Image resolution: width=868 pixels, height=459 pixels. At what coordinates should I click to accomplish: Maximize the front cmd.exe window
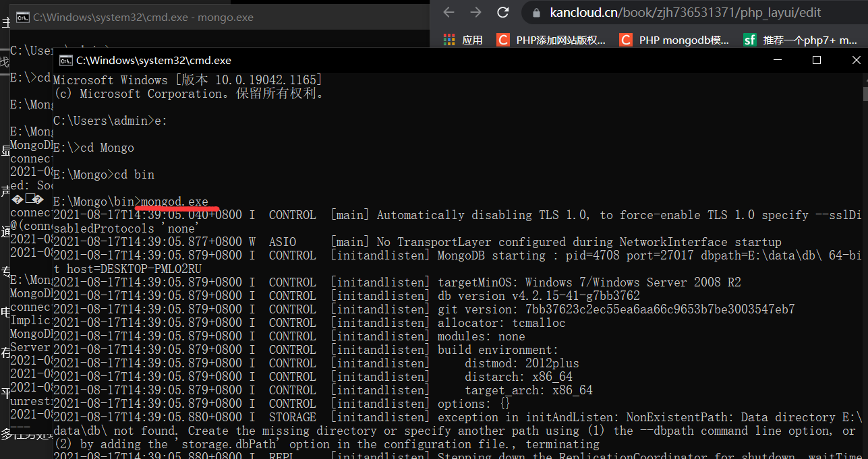point(816,61)
